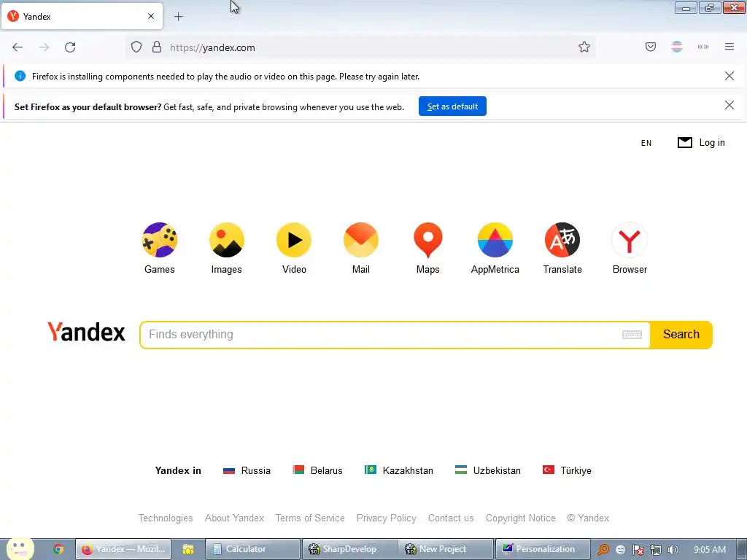Bookmark this page with the star
This screenshot has height=560, width=747.
point(584,47)
